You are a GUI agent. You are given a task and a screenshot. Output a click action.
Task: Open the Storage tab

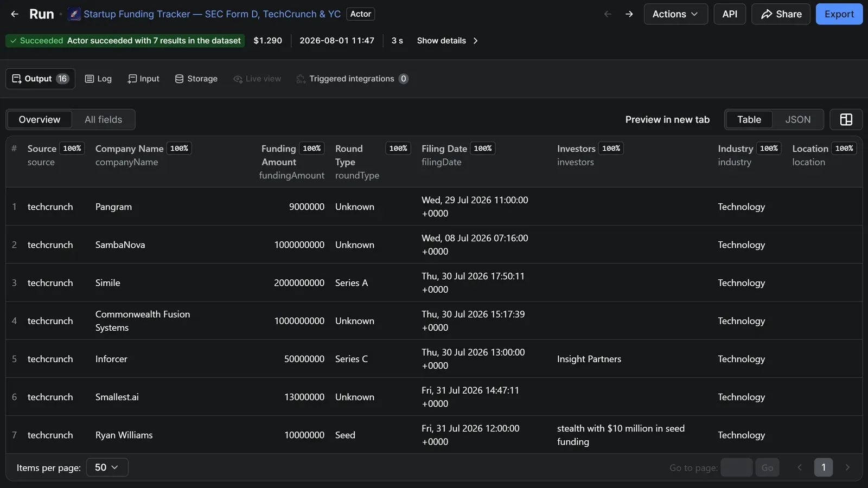pos(196,79)
